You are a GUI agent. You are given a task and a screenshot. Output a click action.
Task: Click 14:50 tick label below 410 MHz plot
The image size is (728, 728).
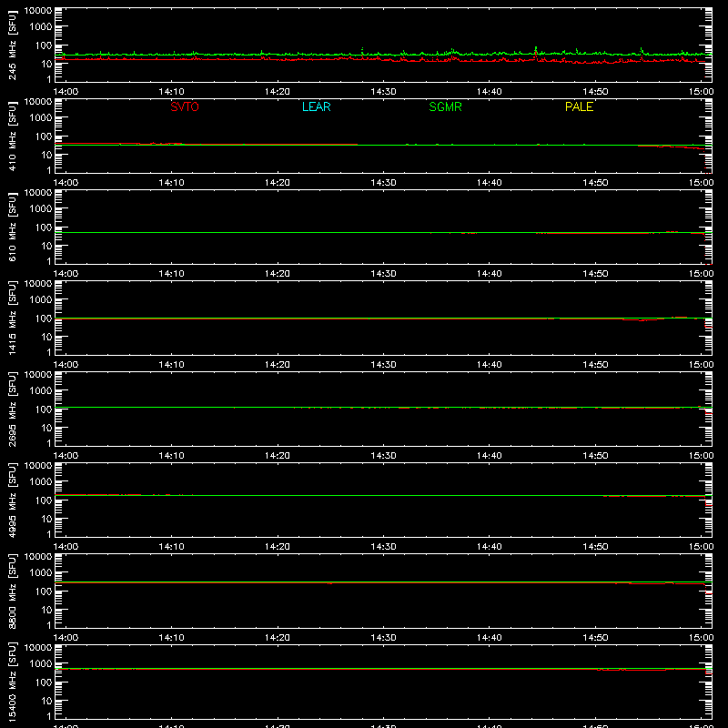coord(595,183)
